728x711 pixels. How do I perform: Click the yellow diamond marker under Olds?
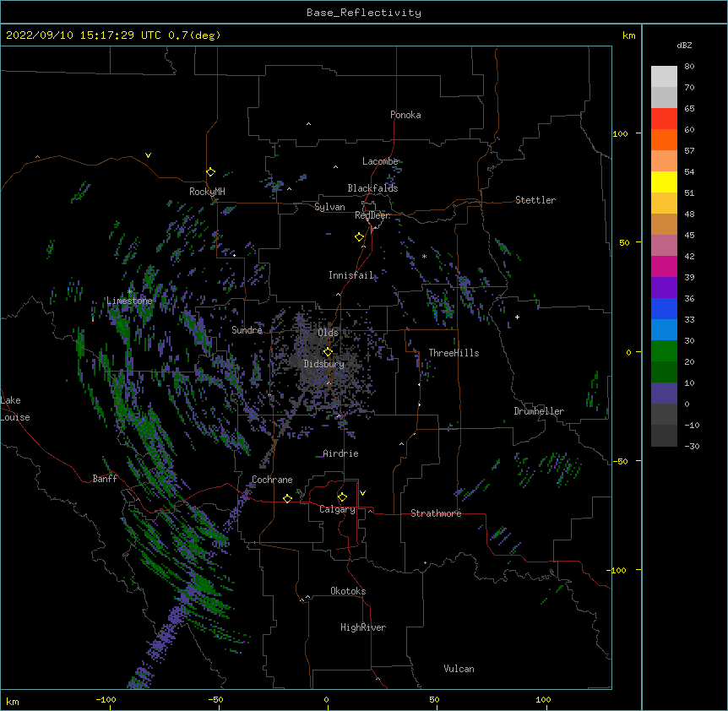pyautogui.click(x=328, y=352)
